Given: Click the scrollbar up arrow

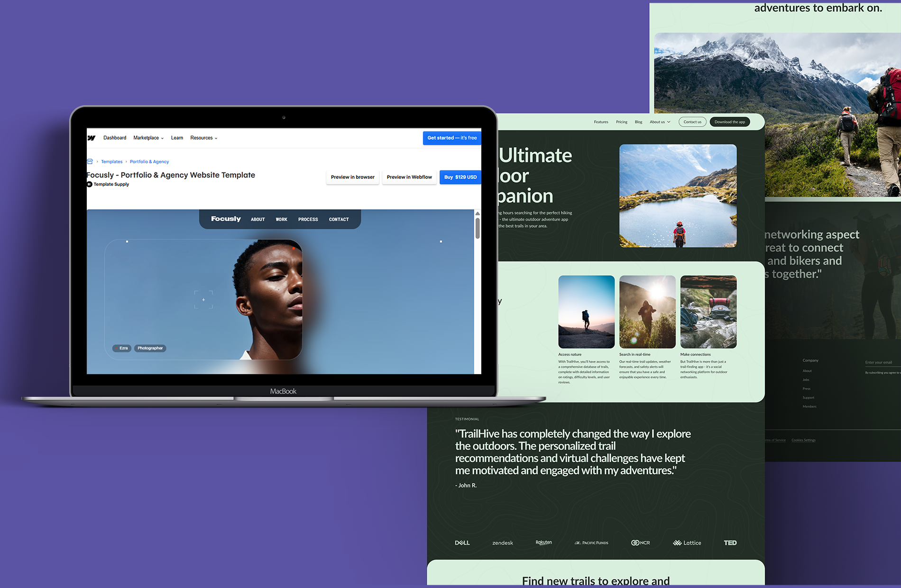Looking at the screenshot, I should 478,213.
